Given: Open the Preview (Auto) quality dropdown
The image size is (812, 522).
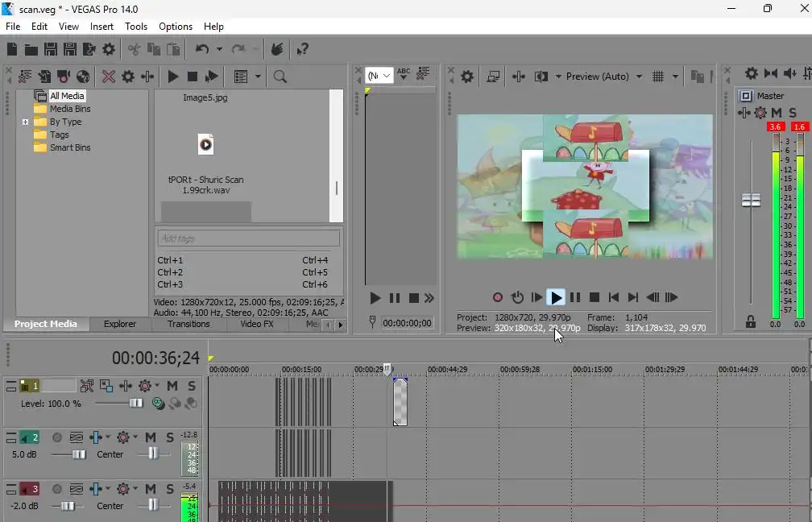Looking at the screenshot, I should click(639, 77).
